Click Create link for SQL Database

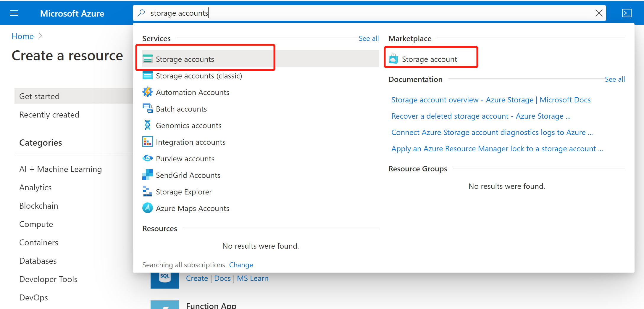[x=197, y=278]
